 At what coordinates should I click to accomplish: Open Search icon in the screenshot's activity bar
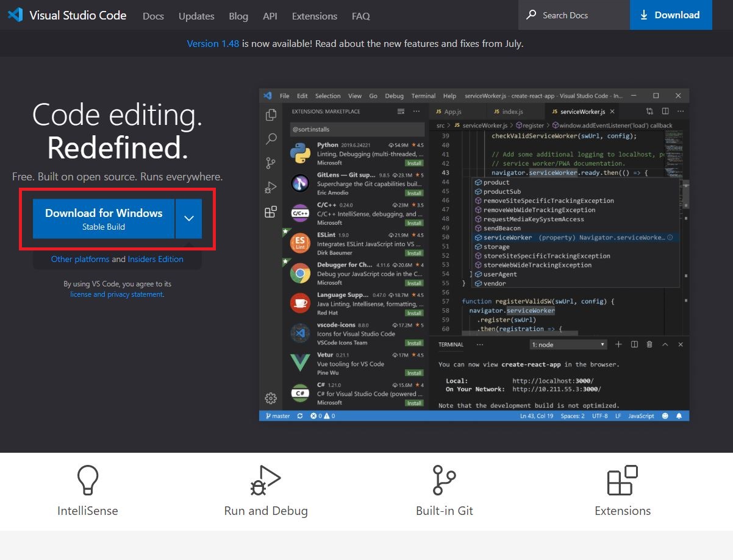click(x=271, y=139)
